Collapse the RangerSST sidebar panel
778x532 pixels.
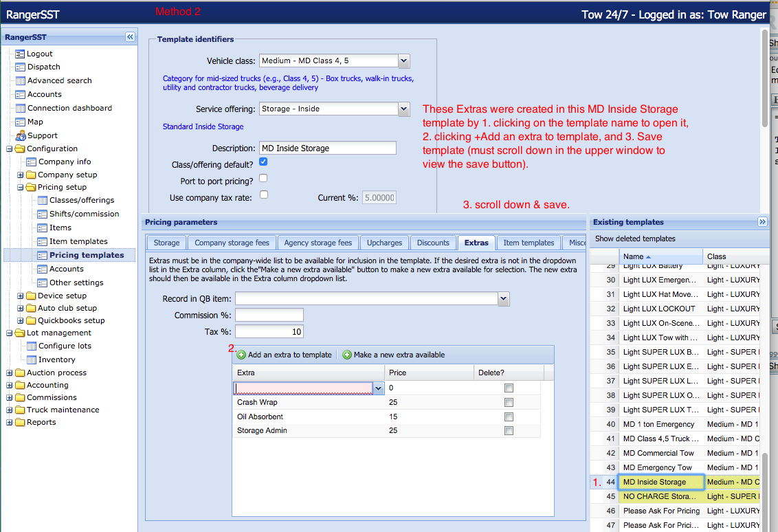point(130,37)
